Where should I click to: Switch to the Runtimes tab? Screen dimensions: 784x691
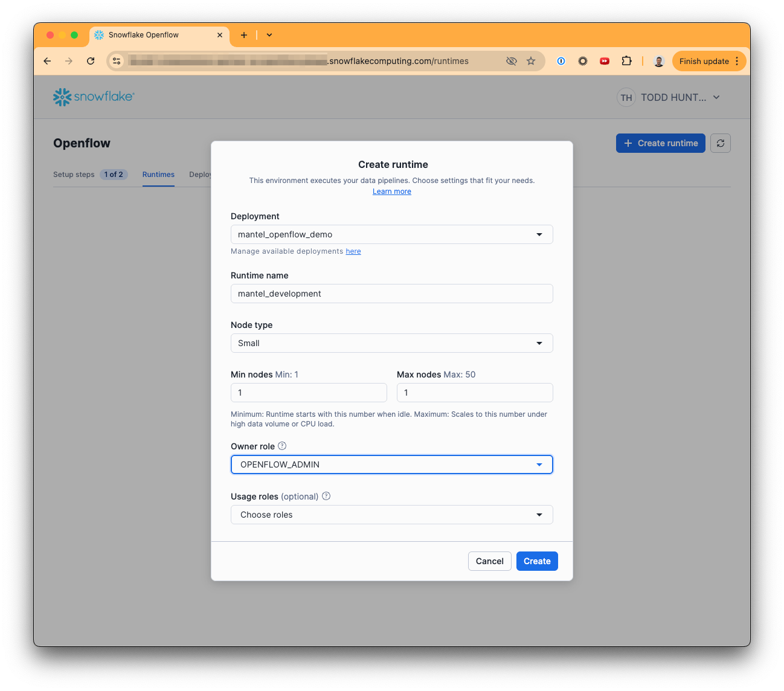pyautogui.click(x=158, y=175)
